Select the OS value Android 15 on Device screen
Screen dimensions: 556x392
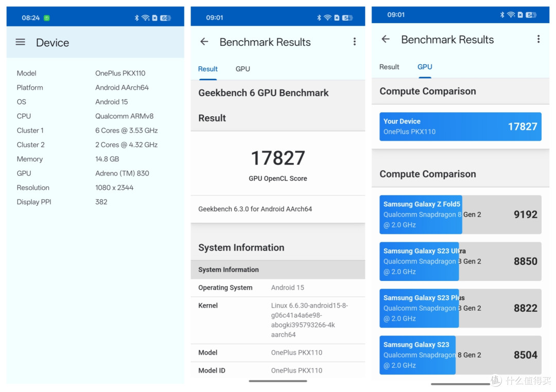111,102
